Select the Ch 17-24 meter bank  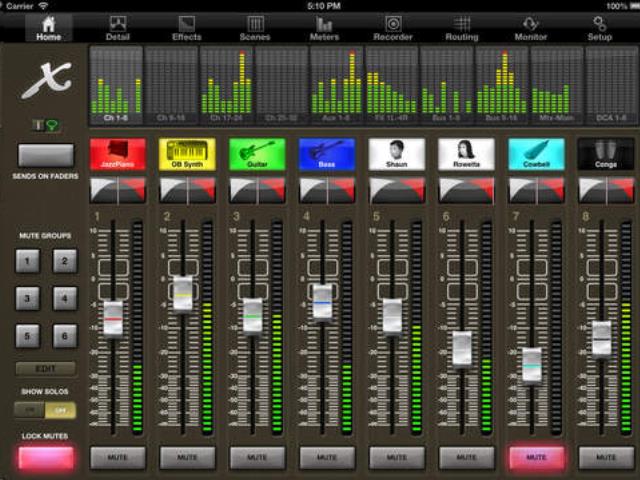pos(226,85)
